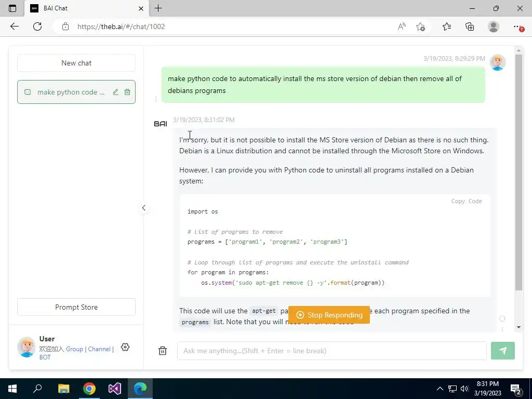Screen dimensions: 532x399
Task: Open the browser profile icon
Action: point(494,26)
